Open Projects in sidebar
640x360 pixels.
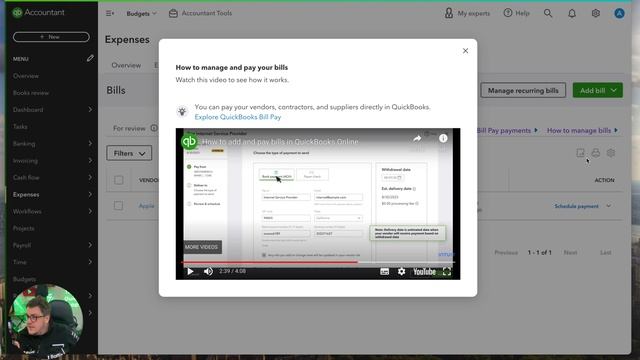coord(23,228)
